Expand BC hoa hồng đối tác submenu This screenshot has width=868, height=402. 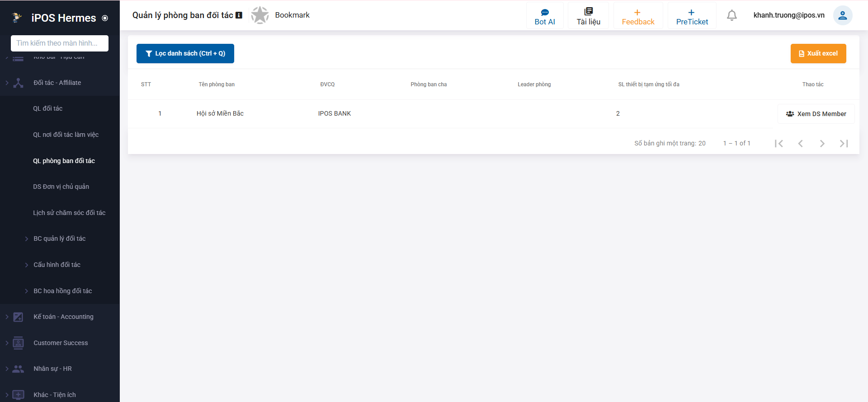point(26,291)
